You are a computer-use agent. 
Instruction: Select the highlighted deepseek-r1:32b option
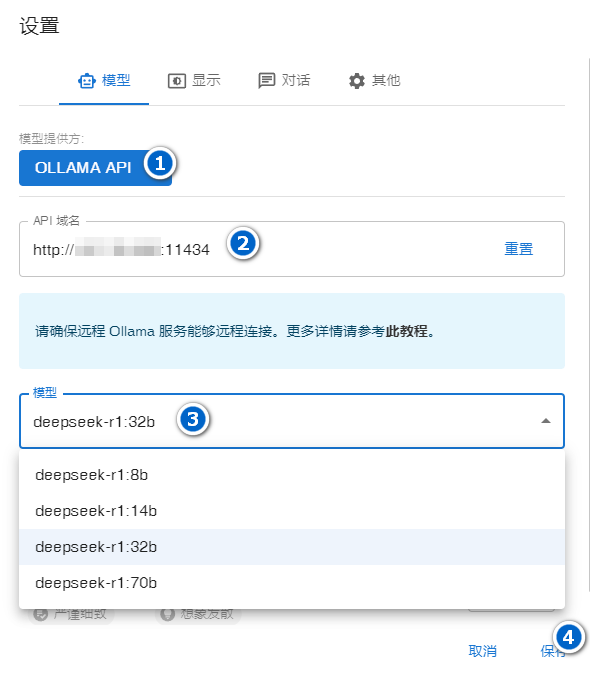pos(292,547)
